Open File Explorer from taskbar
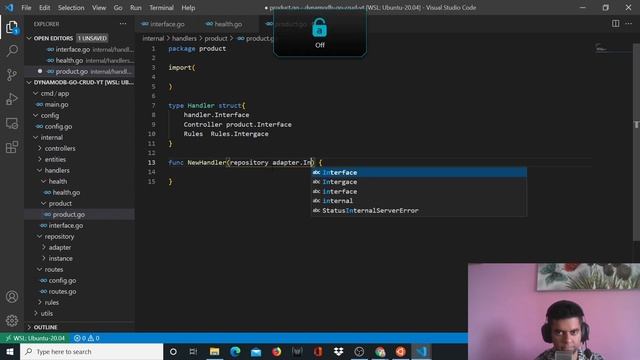Image resolution: width=640 pixels, height=360 pixels. click(214, 351)
